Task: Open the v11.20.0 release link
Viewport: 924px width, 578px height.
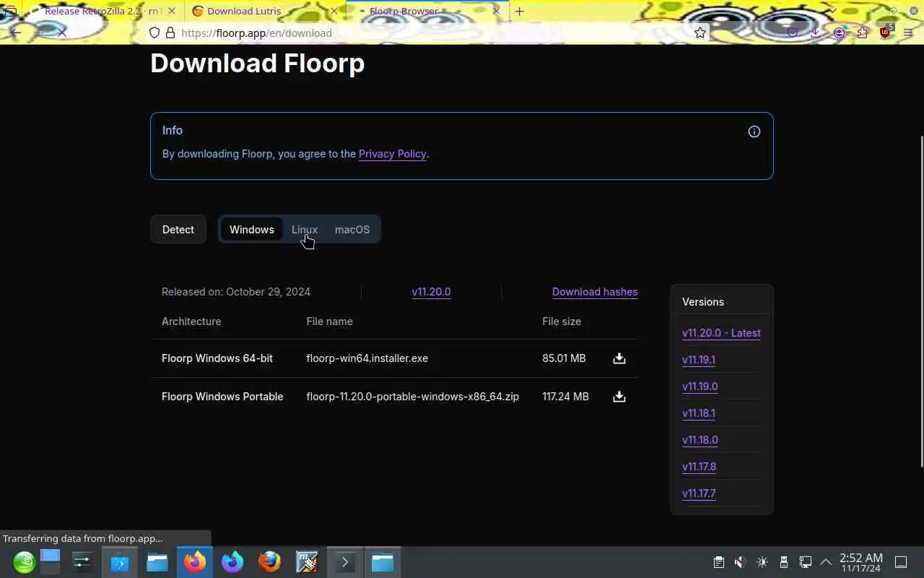Action: (431, 292)
